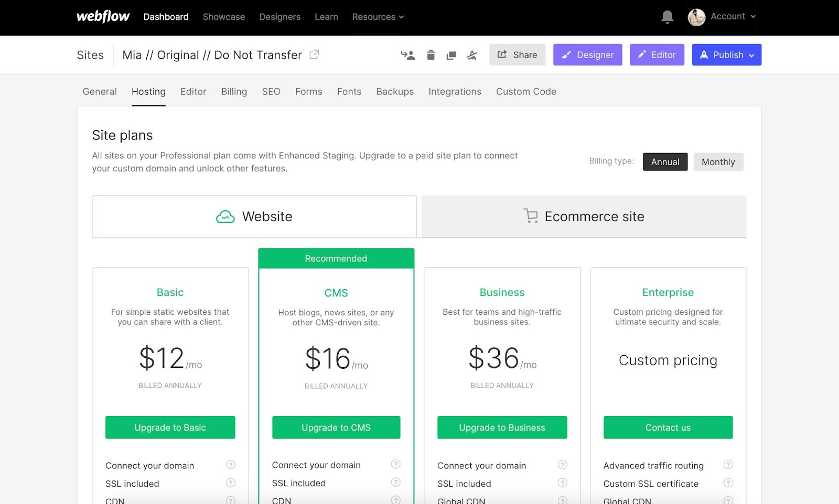Click the Custom pricing text
The width and height of the screenshot is (839, 504).
(x=668, y=360)
